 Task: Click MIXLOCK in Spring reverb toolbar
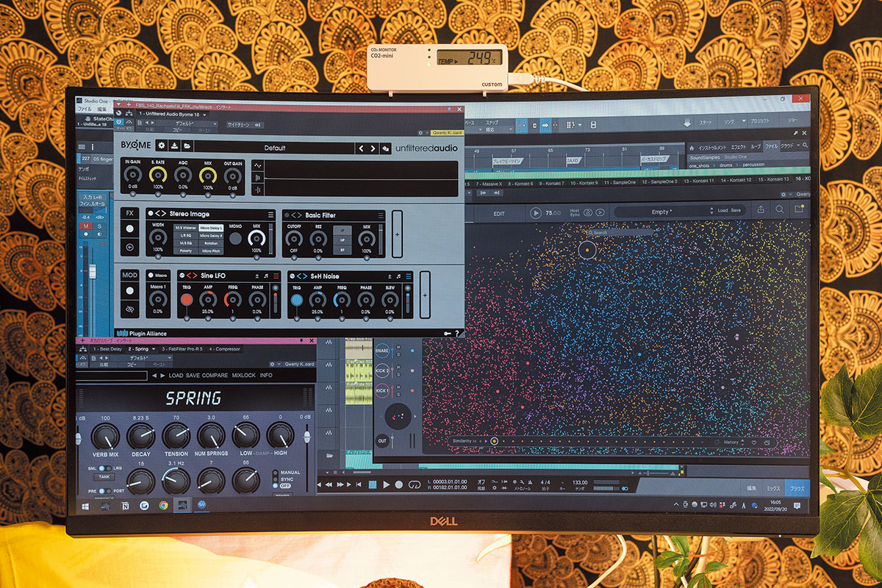pos(244,376)
